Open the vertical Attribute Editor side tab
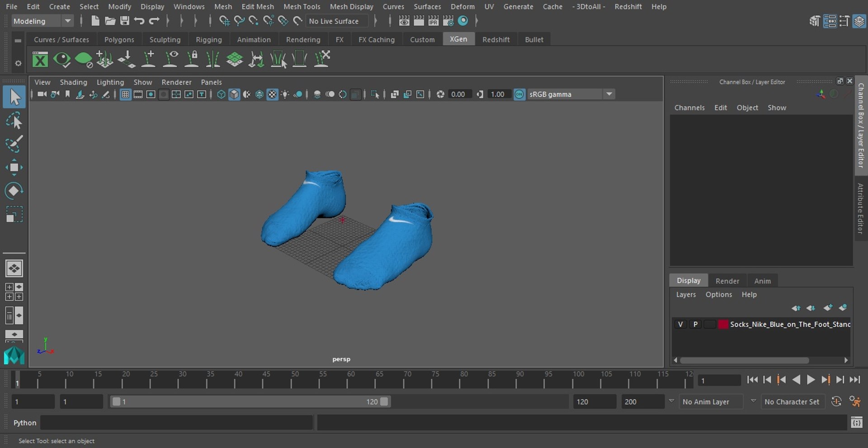Image resolution: width=868 pixels, height=448 pixels. 860,208
